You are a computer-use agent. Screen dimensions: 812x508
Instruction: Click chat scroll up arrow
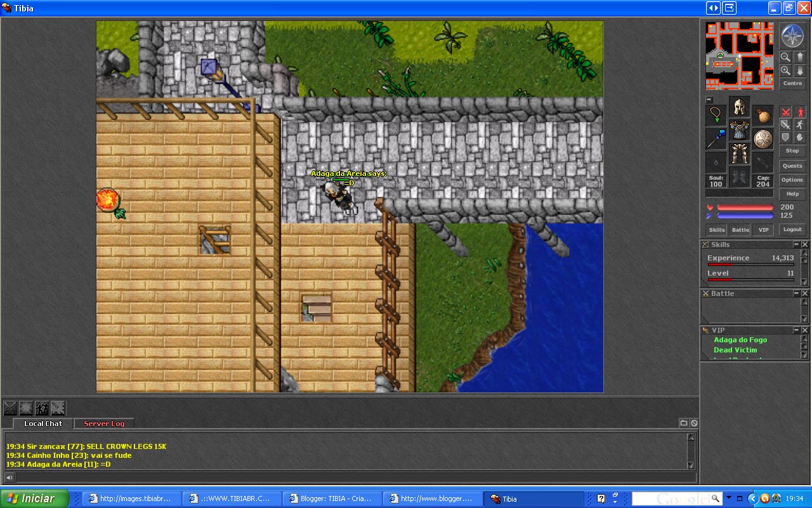point(691,437)
